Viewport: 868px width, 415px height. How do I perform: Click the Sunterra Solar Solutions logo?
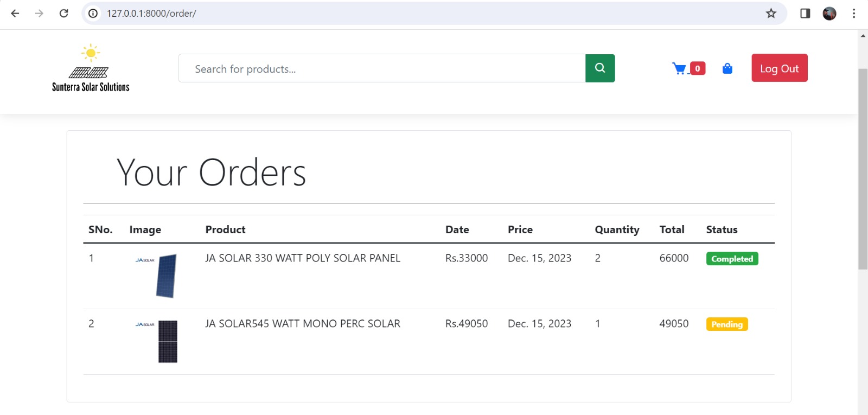[x=91, y=68]
